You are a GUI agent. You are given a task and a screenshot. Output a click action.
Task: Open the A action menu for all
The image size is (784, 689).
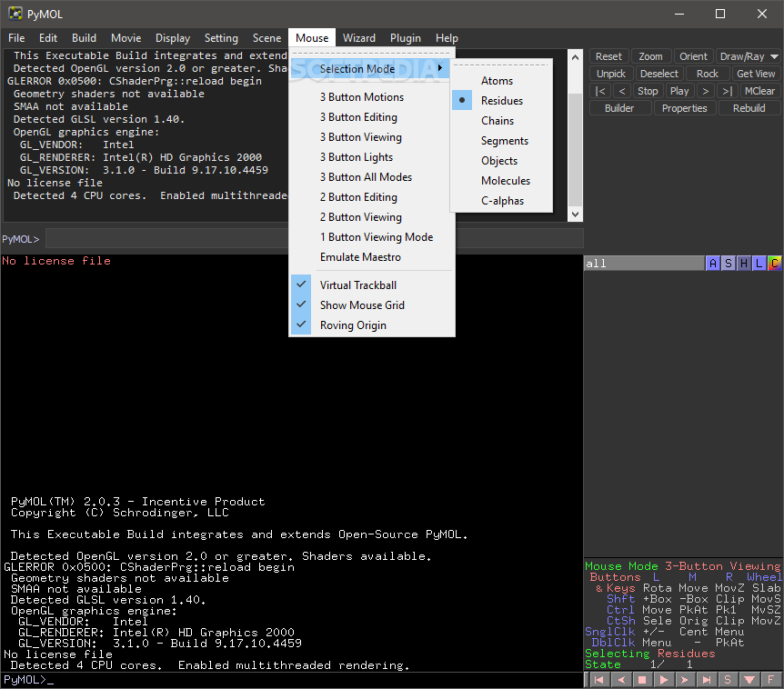coord(713,264)
